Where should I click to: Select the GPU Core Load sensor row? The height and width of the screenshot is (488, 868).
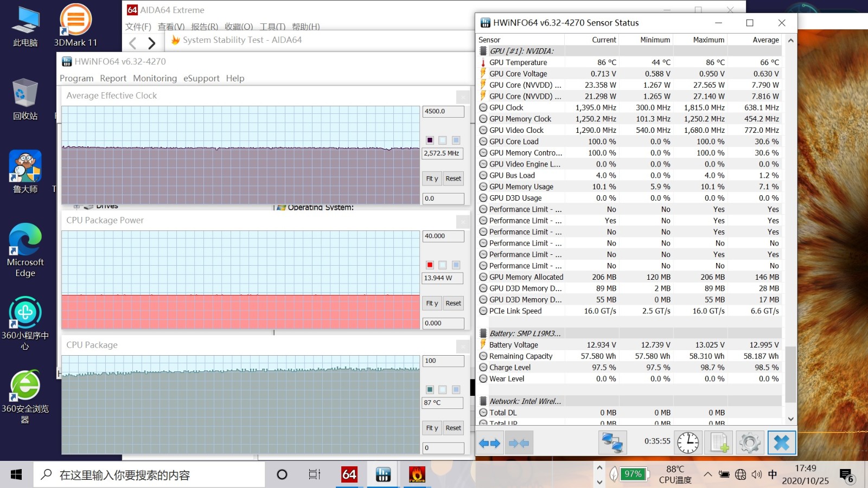pyautogui.click(x=630, y=142)
